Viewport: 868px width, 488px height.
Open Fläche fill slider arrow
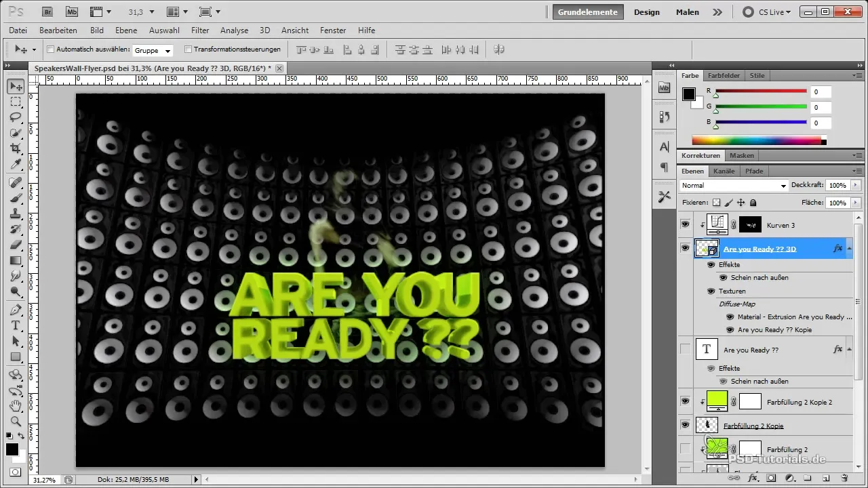pyautogui.click(x=856, y=203)
